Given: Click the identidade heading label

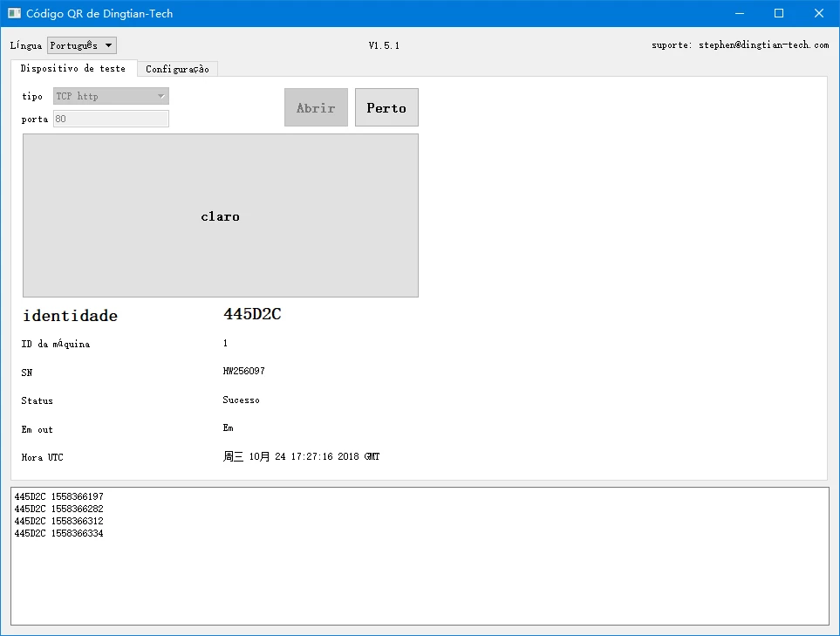Looking at the screenshot, I should (70, 316).
